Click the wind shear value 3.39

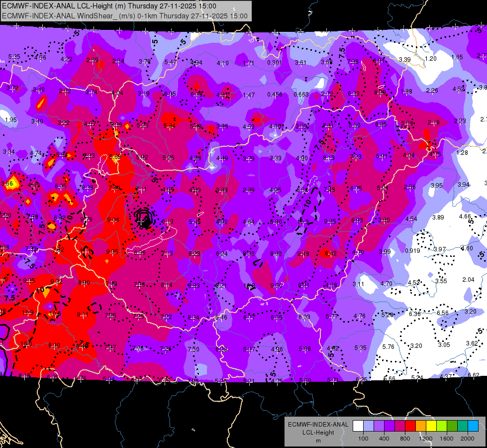(x=405, y=60)
